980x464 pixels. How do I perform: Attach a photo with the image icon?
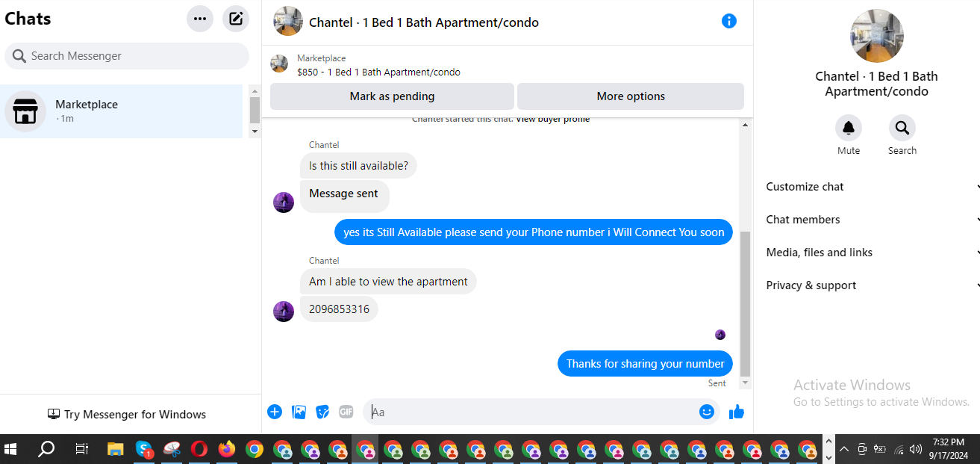coord(299,412)
